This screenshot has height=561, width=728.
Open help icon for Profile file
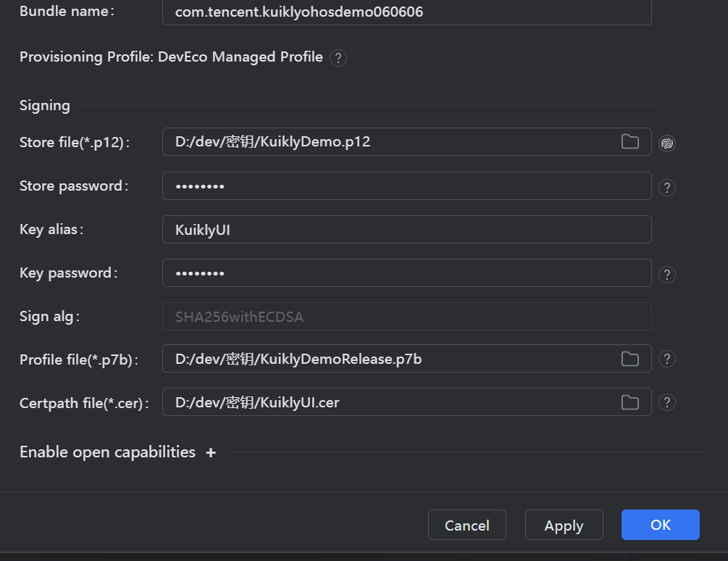click(666, 359)
